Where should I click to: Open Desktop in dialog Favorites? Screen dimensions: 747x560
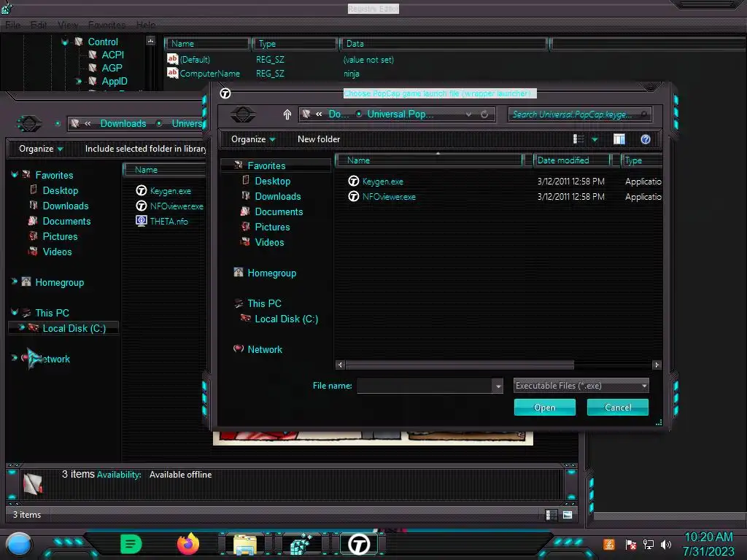272,181
